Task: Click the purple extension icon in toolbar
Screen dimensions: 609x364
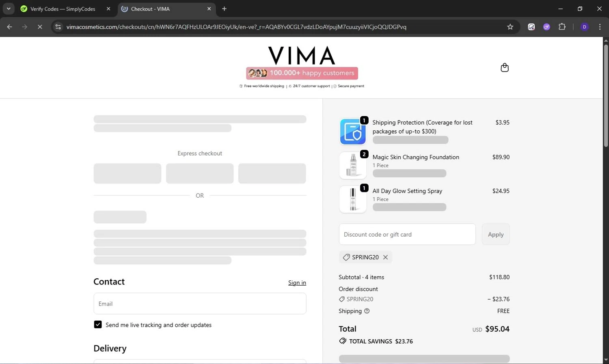Action: [x=546, y=27]
